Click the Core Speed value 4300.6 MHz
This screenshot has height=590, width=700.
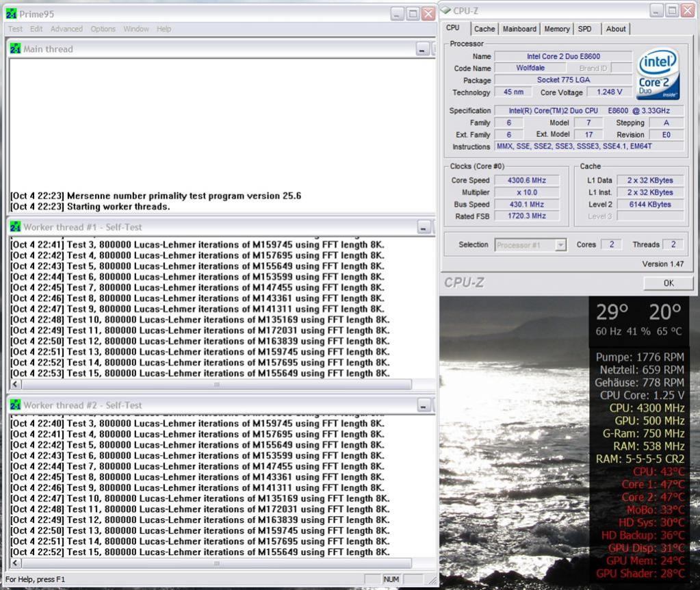coord(527,181)
